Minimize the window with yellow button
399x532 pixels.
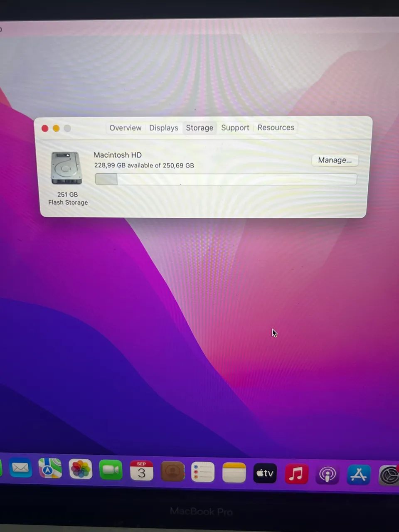coord(56,128)
